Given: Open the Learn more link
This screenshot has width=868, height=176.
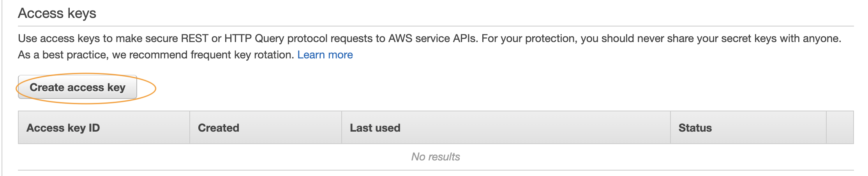Looking at the screenshot, I should click(x=325, y=55).
